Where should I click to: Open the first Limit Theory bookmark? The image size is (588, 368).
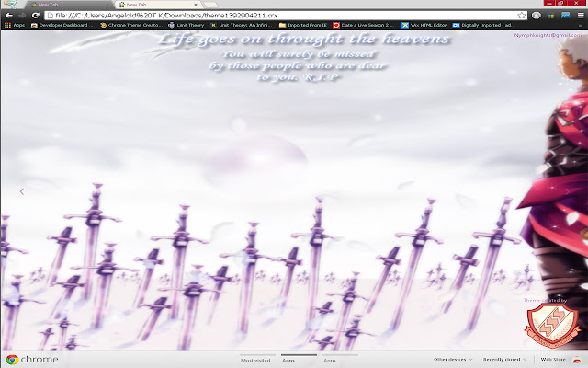coord(187,25)
